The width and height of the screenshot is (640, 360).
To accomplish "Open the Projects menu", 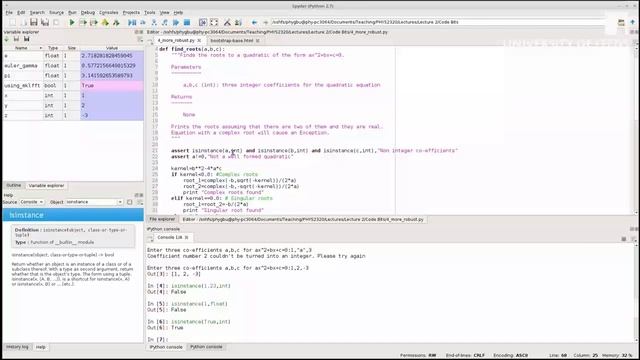I will coord(131,13).
